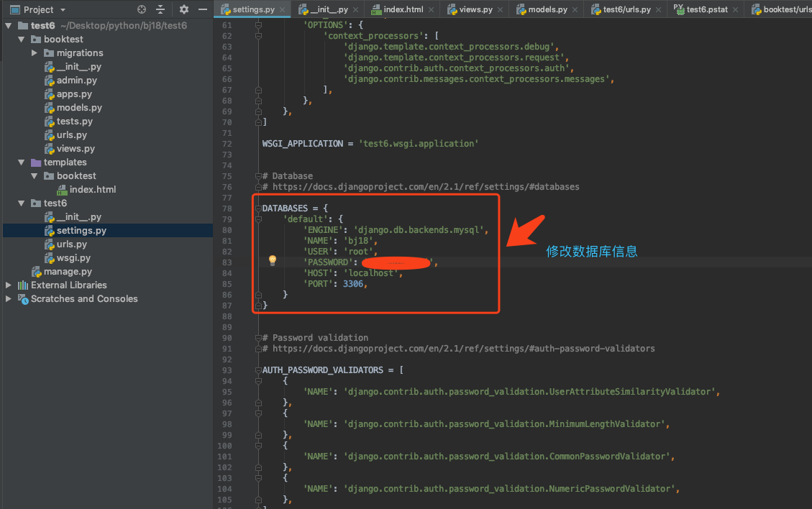Open the Project panel settings gear
812x509 pixels.
click(184, 9)
